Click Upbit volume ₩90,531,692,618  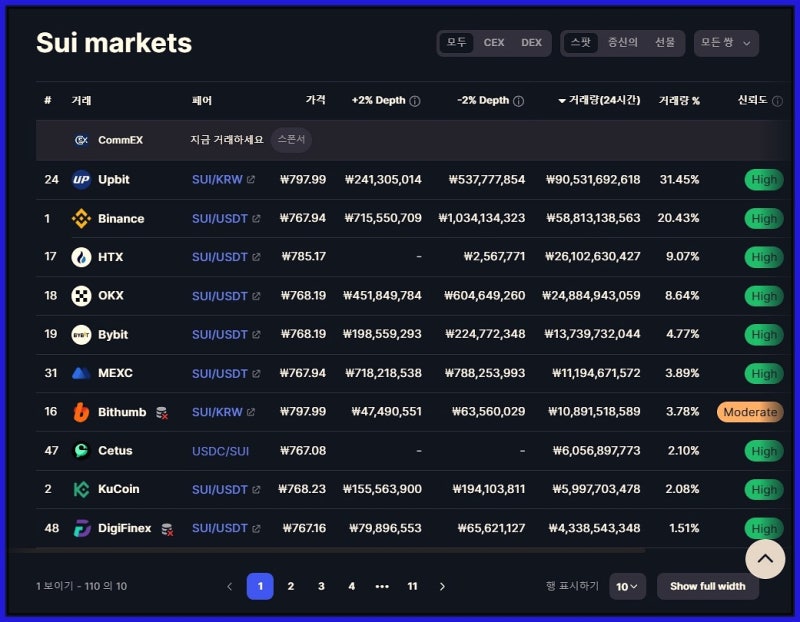[593, 180]
